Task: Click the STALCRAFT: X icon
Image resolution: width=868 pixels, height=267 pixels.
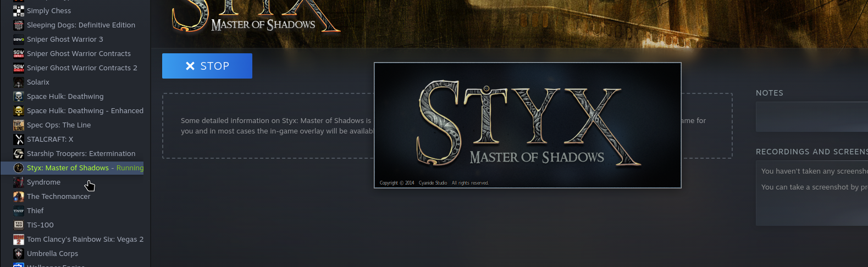Action: [x=19, y=139]
